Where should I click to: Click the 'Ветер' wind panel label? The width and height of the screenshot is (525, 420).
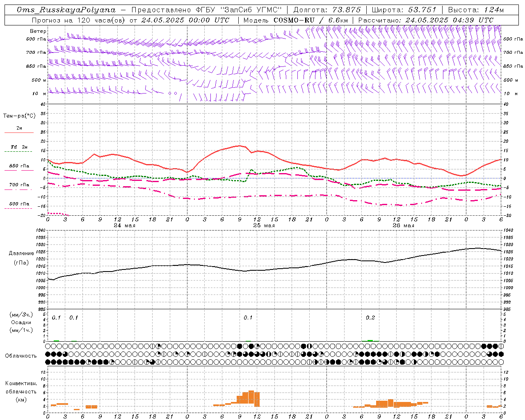[x=38, y=31]
